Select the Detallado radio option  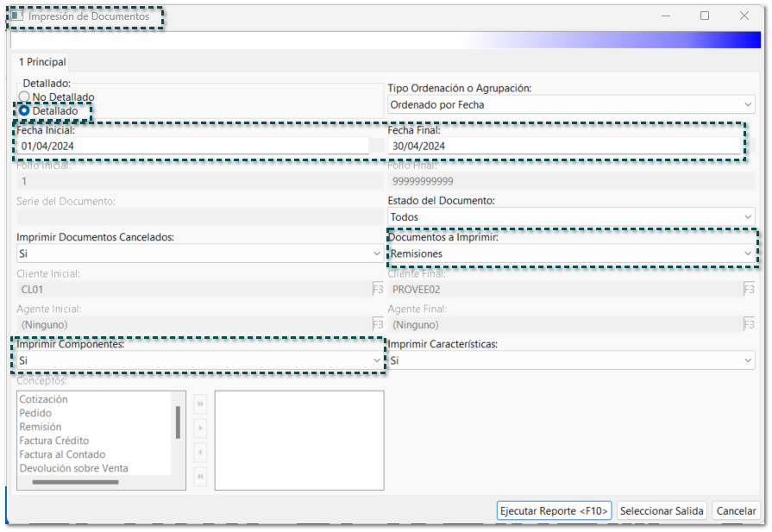[24, 111]
